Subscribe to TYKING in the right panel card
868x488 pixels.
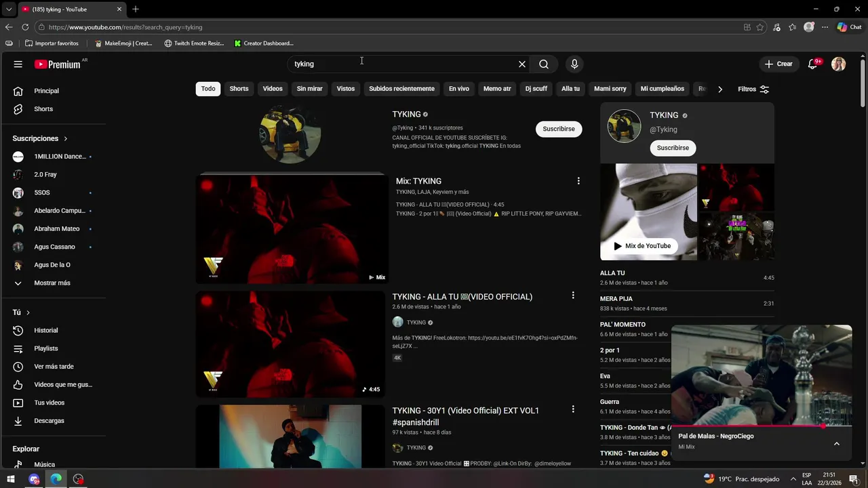coord(673,148)
